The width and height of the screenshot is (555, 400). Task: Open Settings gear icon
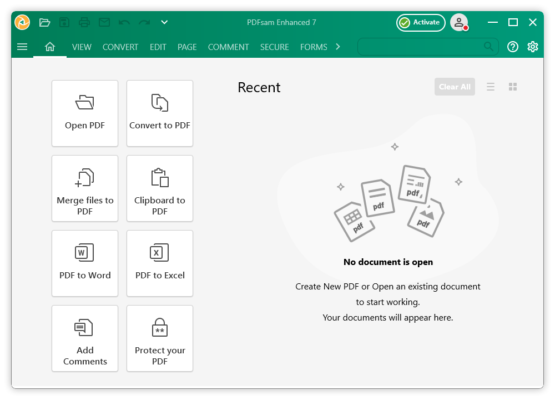pos(533,47)
